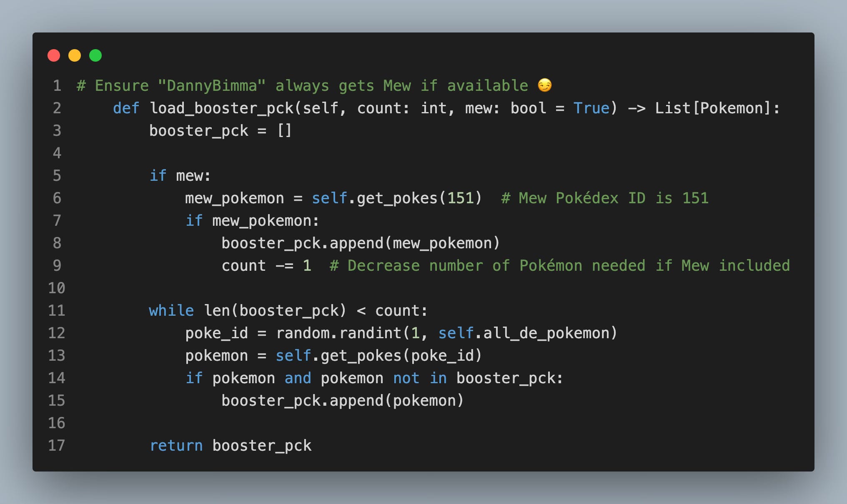The height and width of the screenshot is (504, 847).
Task: Click self.get_pokes(151) call on line 6
Action: coord(397,198)
